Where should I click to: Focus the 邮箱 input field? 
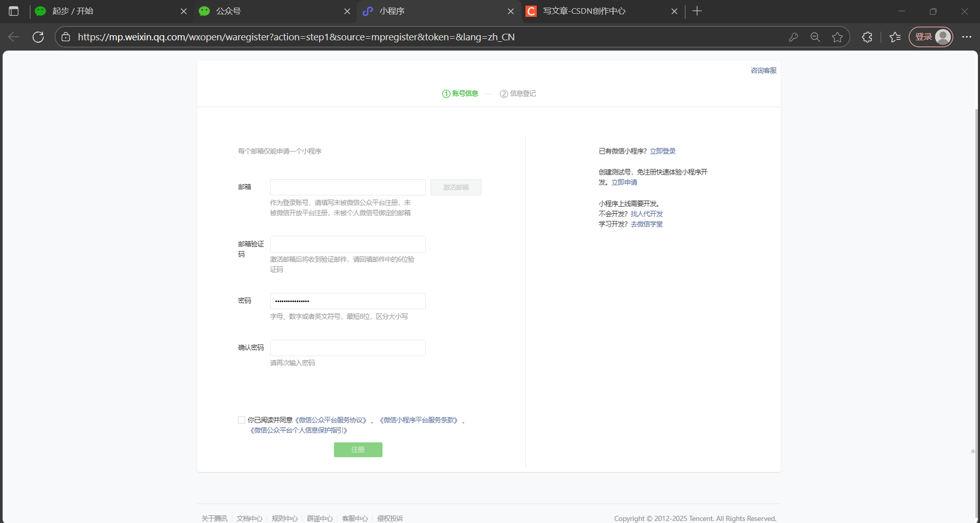348,187
